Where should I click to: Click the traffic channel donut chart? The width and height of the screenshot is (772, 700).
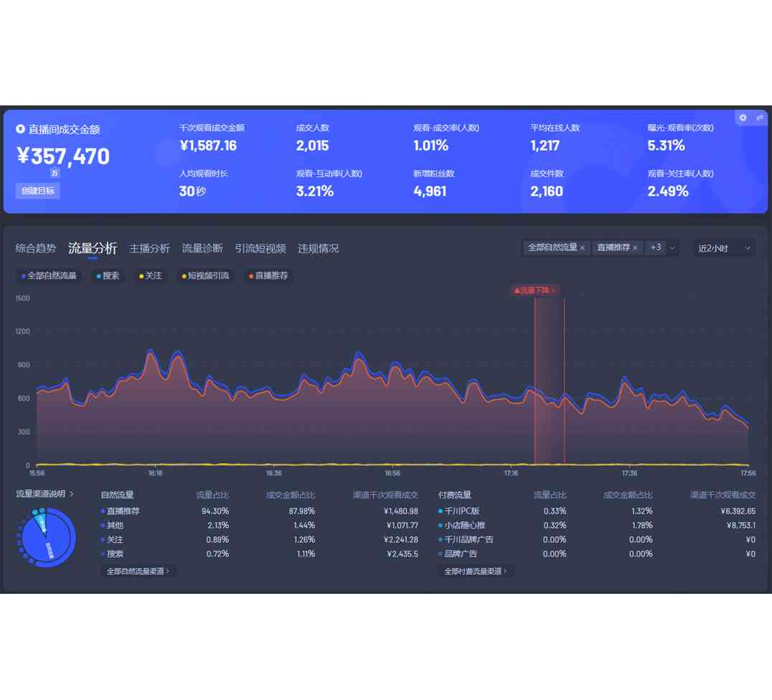click(x=47, y=536)
